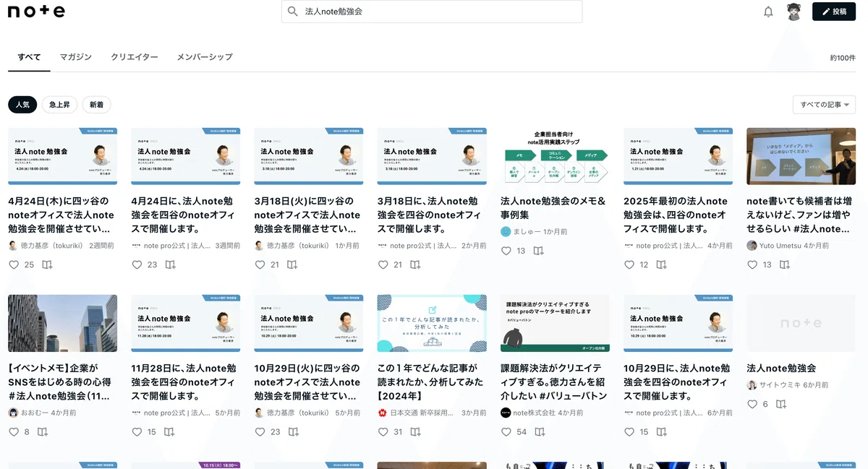The image size is (868, 469).
Task: Open note書いても候補者は増えない article title
Action: tap(799, 215)
